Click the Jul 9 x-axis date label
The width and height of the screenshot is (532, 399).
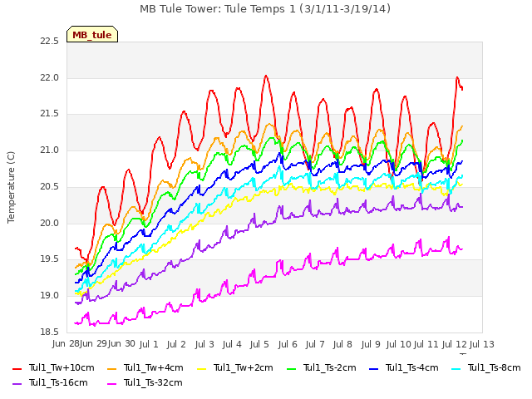(x=371, y=344)
